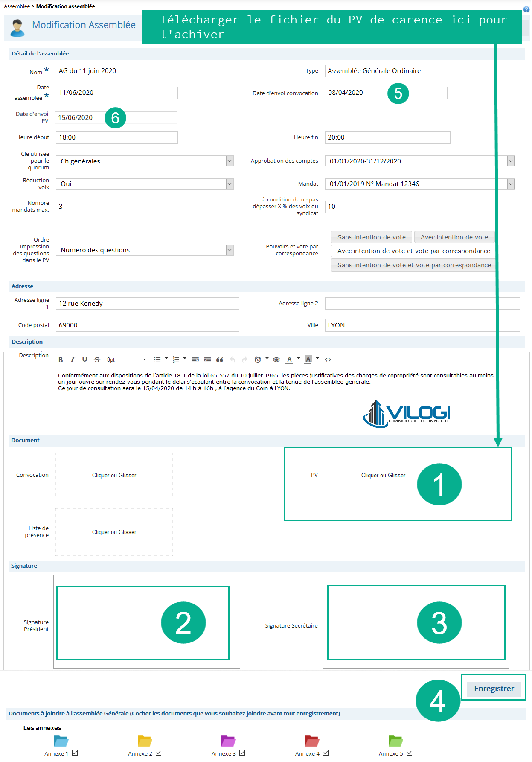Click the Signature Président box
Screen dimensions: 532x762
click(x=147, y=622)
